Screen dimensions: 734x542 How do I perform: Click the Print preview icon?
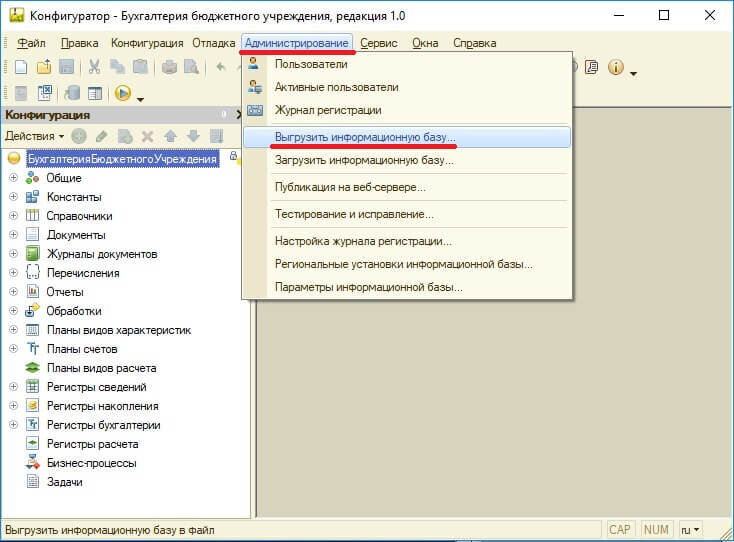(191, 67)
